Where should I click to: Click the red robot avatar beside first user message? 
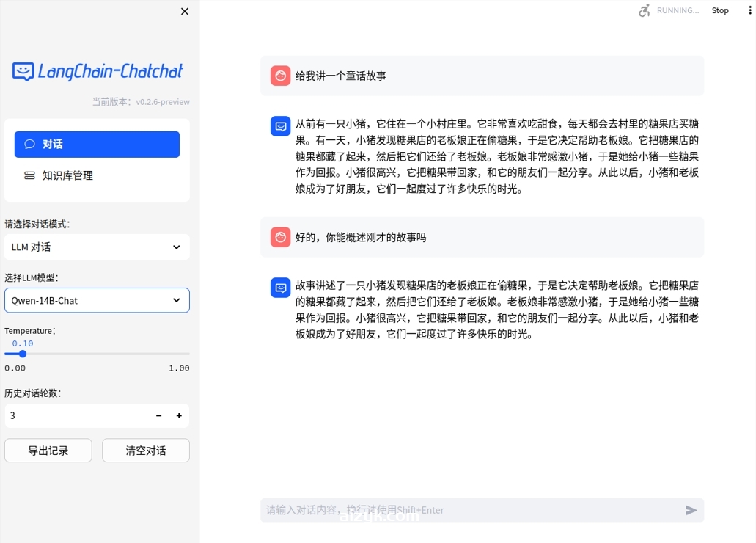(x=280, y=75)
